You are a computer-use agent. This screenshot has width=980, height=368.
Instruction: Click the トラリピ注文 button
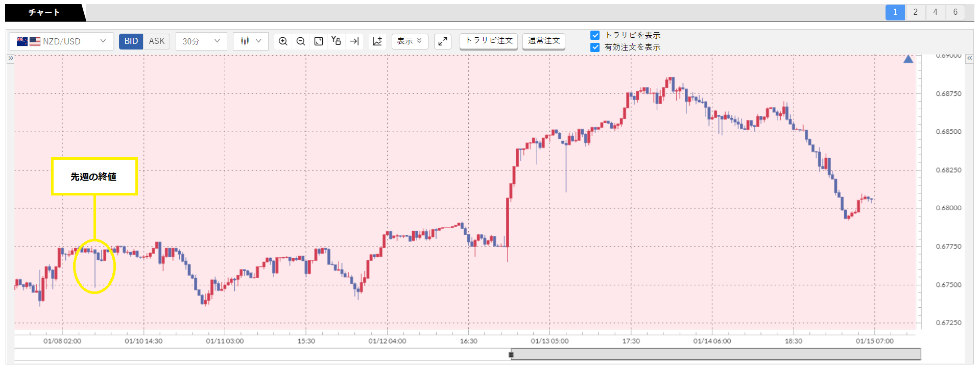pyautogui.click(x=489, y=41)
